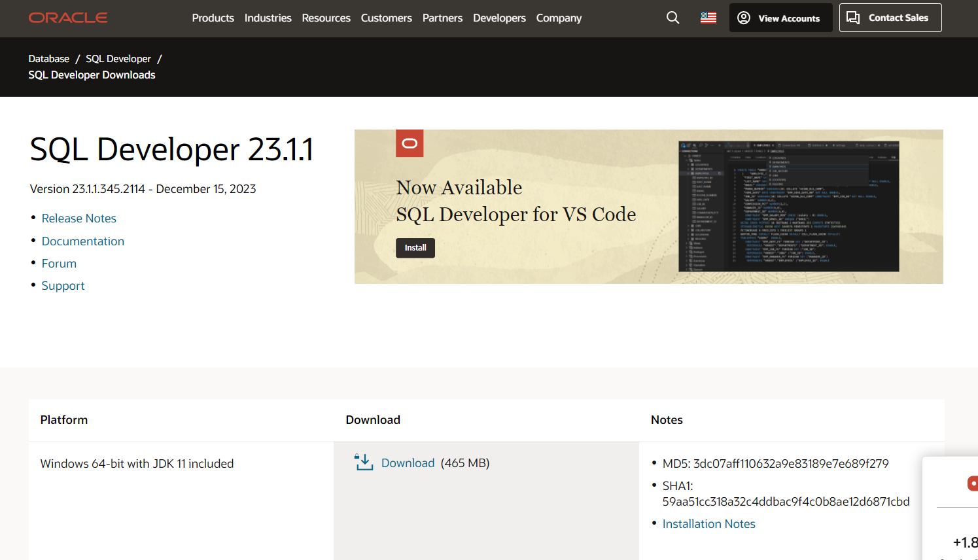Click Install button on VS Code banner

pos(415,248)
